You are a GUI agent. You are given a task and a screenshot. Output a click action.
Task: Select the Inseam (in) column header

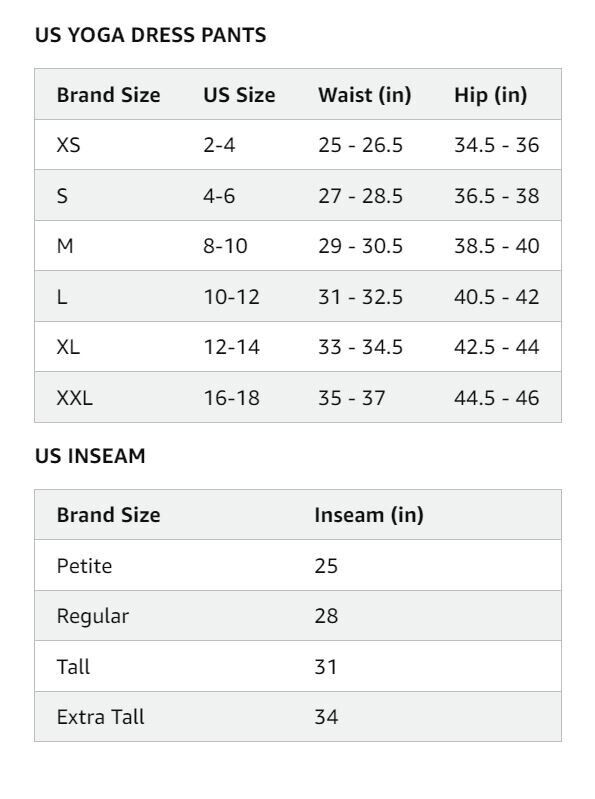coord(369,515)
